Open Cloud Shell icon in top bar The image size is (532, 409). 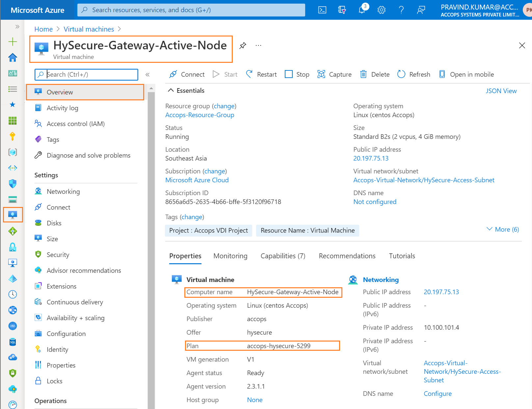pyautogui.click(x=322, y=10)
